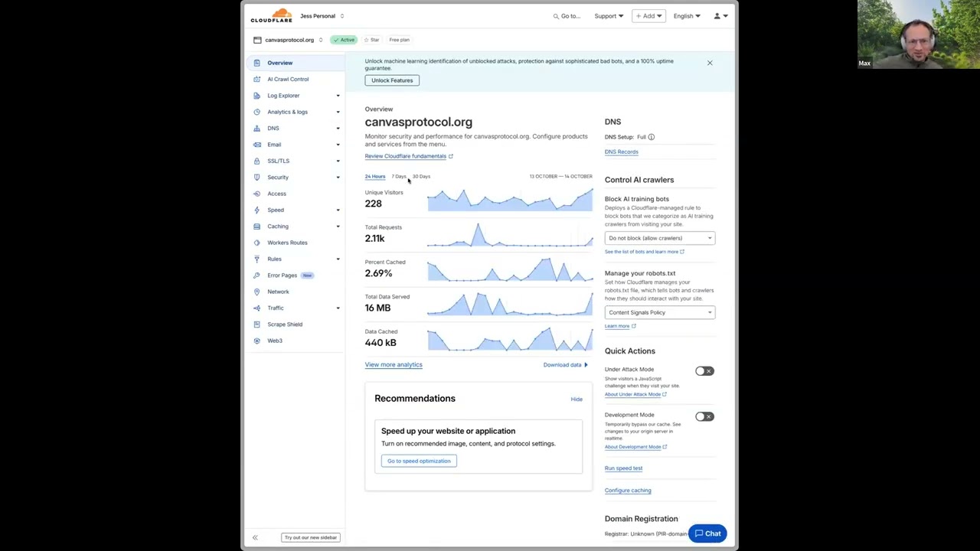Dismiss the unlock features banner

point(710,63)
